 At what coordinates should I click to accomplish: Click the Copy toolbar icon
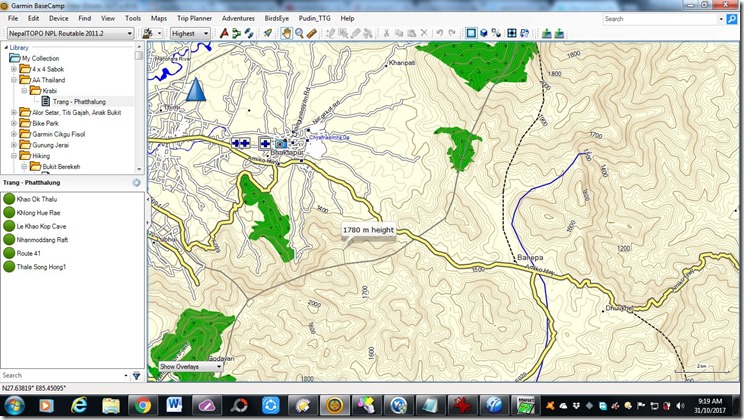pos(399,33)
